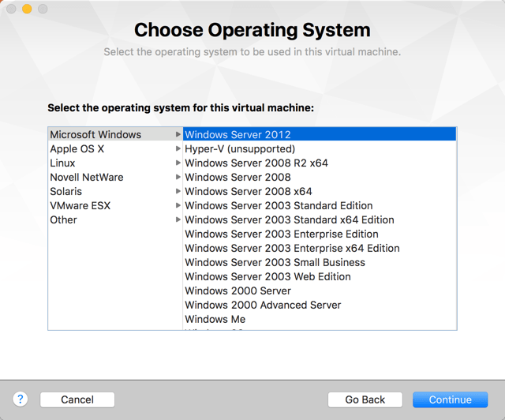Expand the Microsoft Windows category arrow
Viewport: 505px width, 420px height.
click(x=178, y=135)
